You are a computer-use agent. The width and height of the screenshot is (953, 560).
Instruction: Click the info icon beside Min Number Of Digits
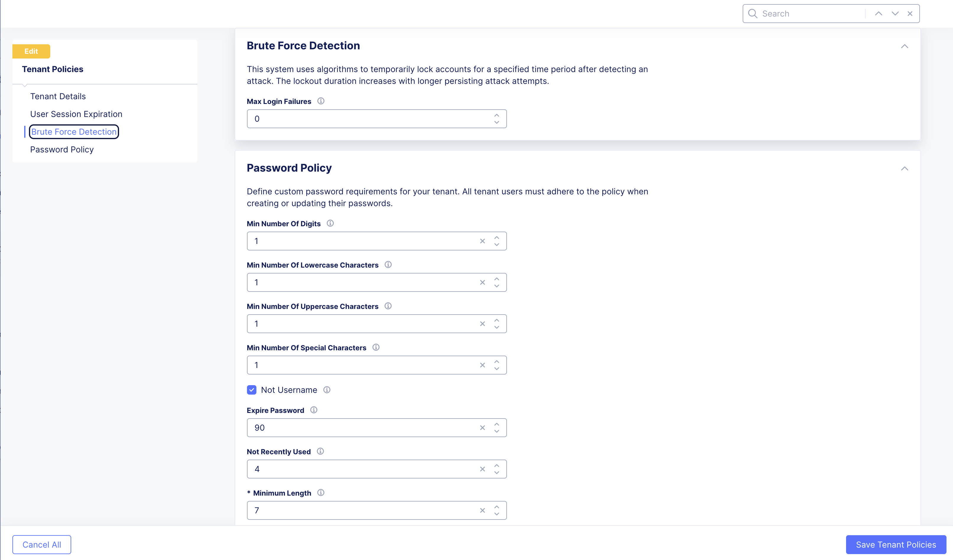click(x=330, y=223)
